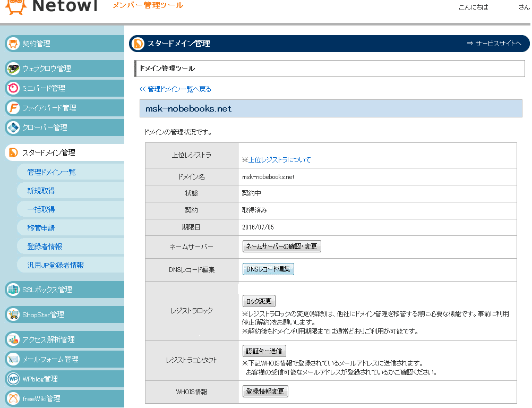The width and height of the screenshot is (532, 408).
Task: Open SSLボックス管理 sidebar menu
Action: click(x=64, y=290)
